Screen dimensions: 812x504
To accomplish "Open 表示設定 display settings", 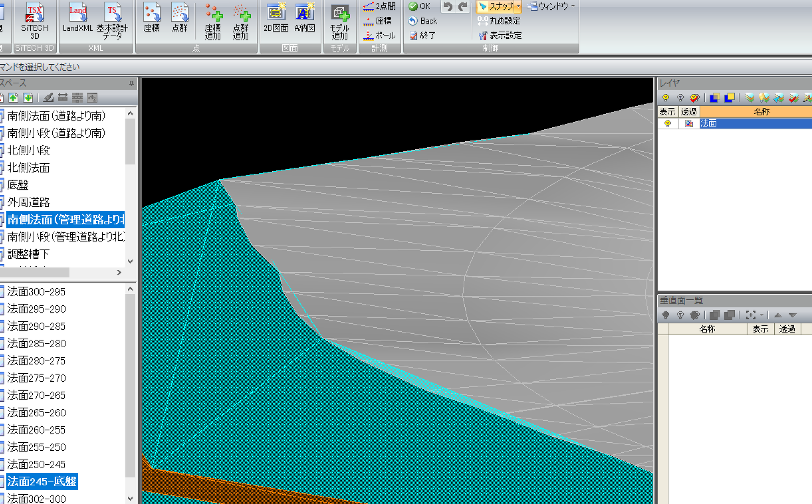I will click(x=500, y=36).
